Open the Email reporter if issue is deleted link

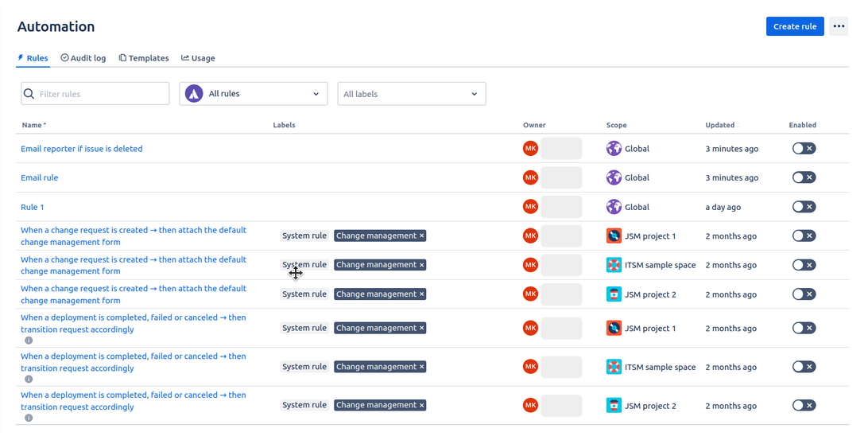coord(82,149)
